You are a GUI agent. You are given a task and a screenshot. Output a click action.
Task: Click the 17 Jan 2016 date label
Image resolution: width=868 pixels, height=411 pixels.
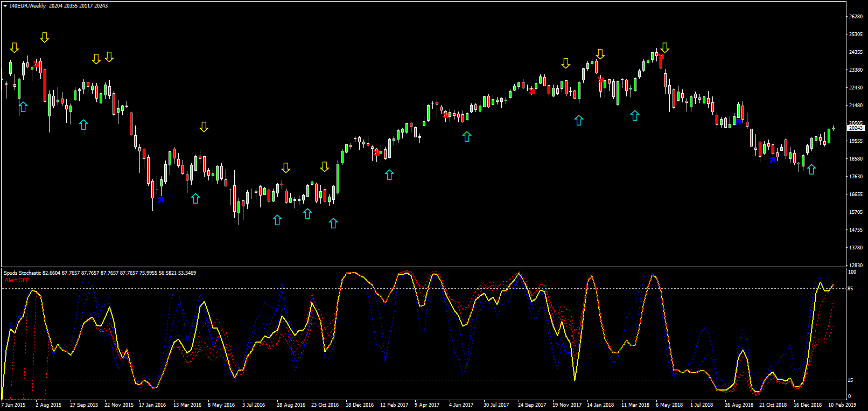pyautogui.click(x=152, y=405)
